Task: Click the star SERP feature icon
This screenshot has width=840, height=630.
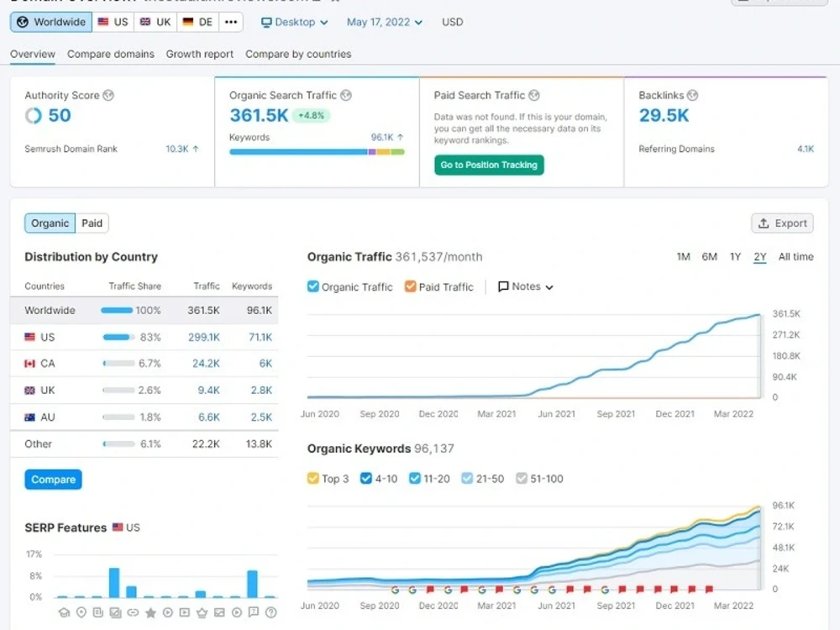Action: click(150, 612)
